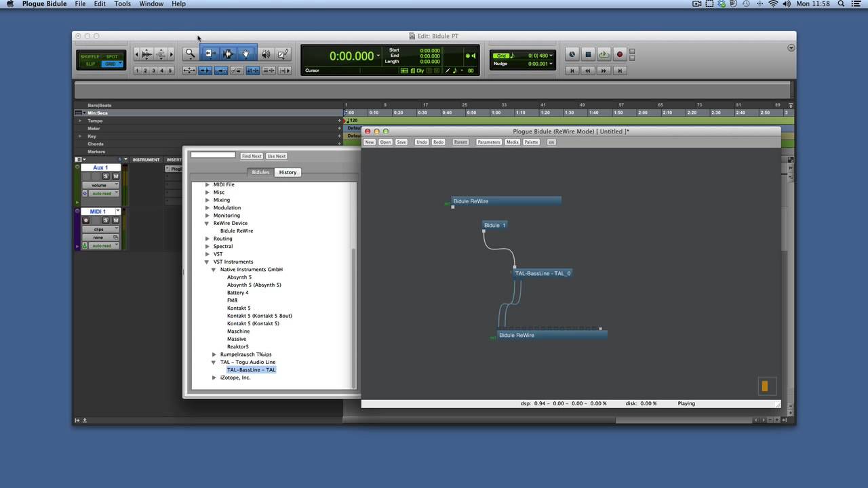
Task: Enable Slip edit mode
Action: (90, 64)
